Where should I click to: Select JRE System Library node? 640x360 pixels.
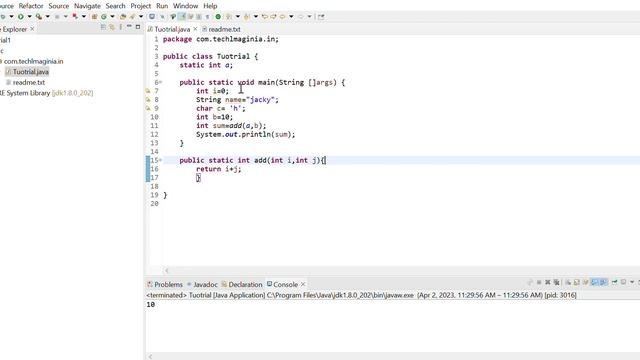[46, 93]
